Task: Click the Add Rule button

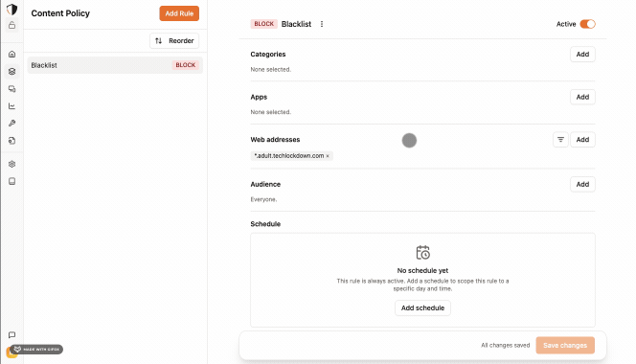Action: 179,13
